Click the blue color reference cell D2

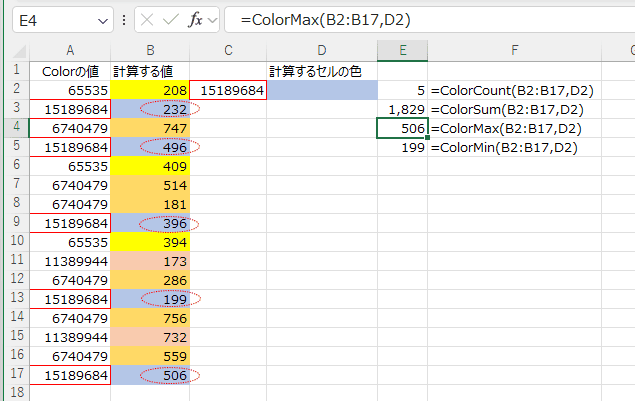click(322, 90)
